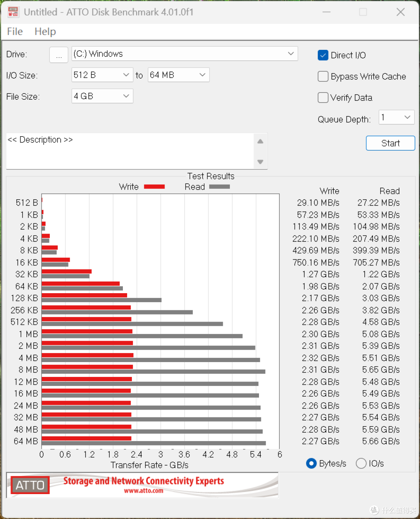Click the 512 B row label in chart
The height and width of the screenshot is (519, 420).
pos(27,203)
